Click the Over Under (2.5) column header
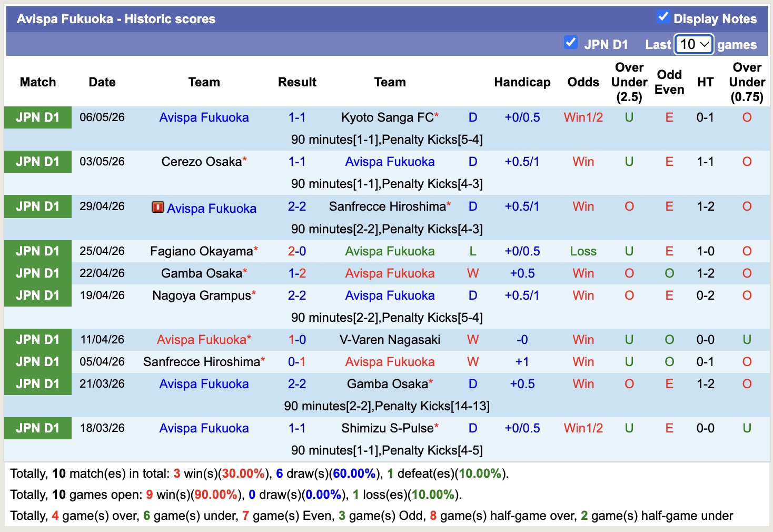This screenshot has width=773, height=532. (x=629, y=82)
